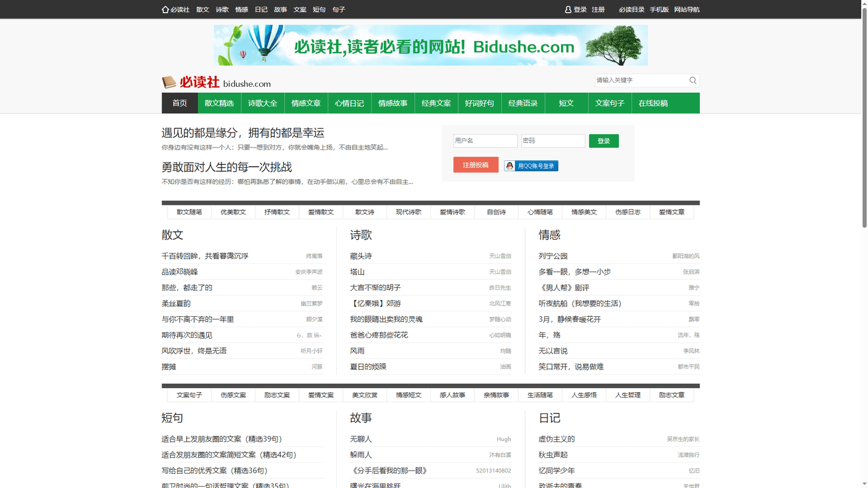
Task: Open 美文欣赏 subcategory
Action: (365, 395)
